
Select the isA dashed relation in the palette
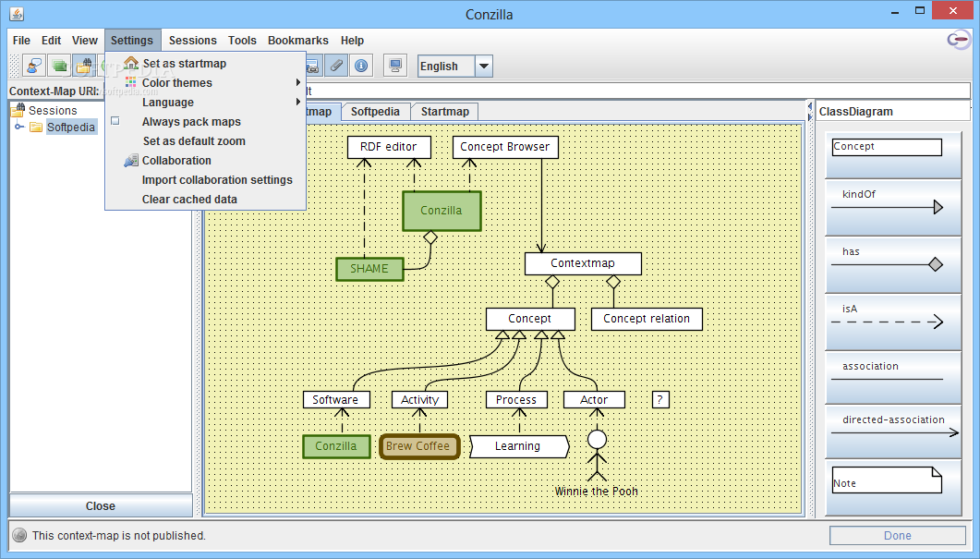click(892, 322)
